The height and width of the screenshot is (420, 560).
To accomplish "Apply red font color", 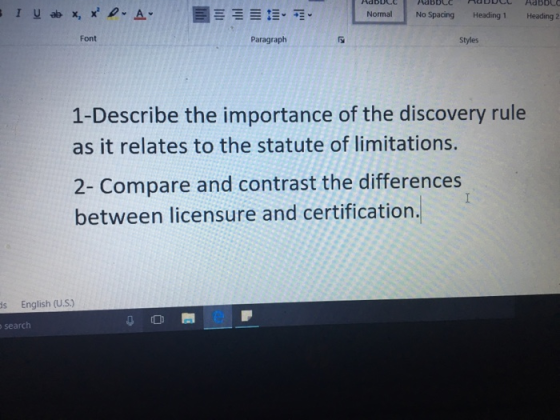I will pyautogui.click(x=140, y=14).
